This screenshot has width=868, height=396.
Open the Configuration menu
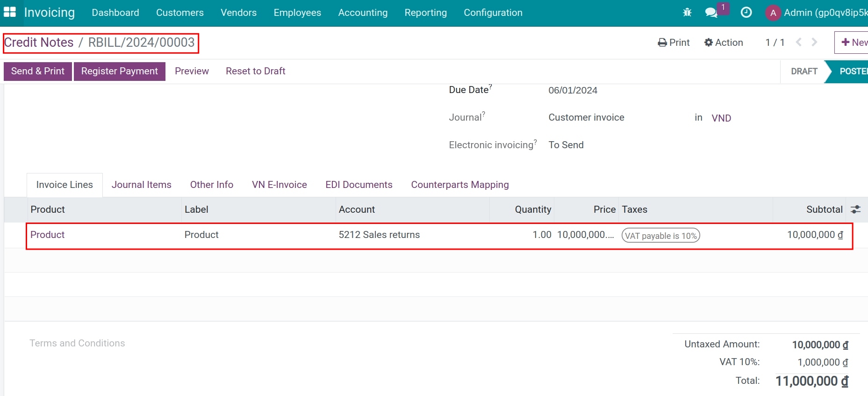pos(493,13)
